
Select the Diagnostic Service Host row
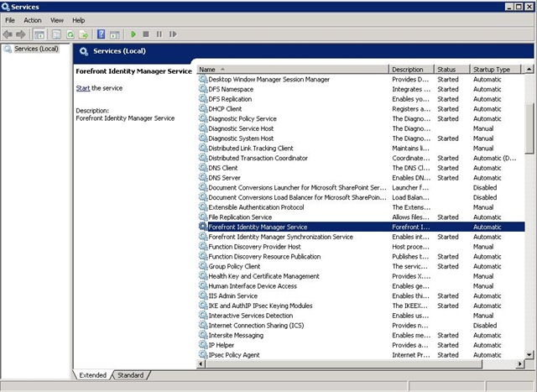361,128
